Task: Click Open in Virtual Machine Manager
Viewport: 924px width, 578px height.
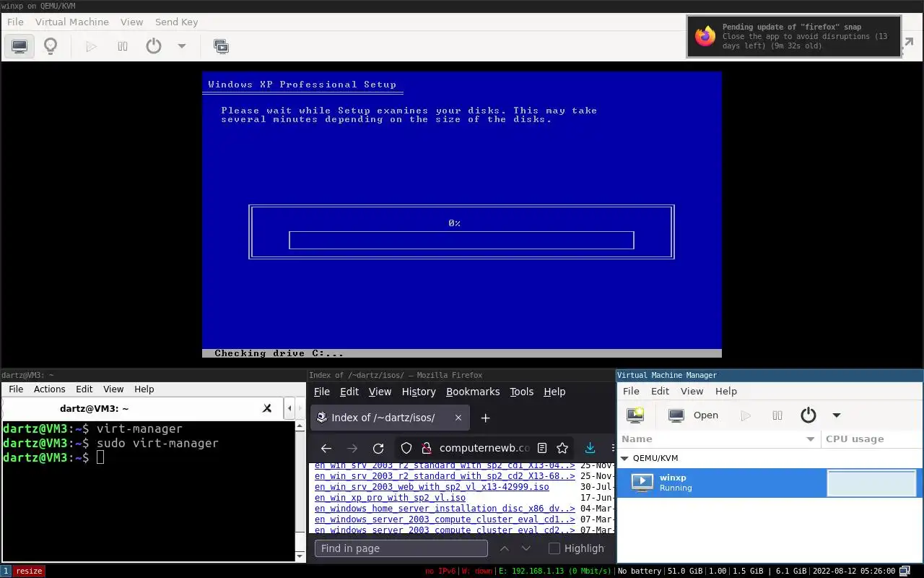Action: click(x=693, y=415)
